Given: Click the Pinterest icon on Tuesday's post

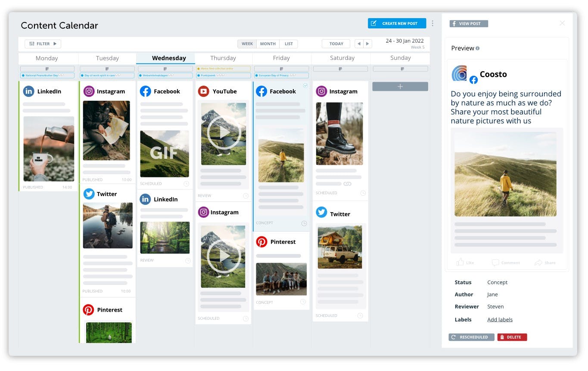Looking at the screenshot, I should 88,310.
